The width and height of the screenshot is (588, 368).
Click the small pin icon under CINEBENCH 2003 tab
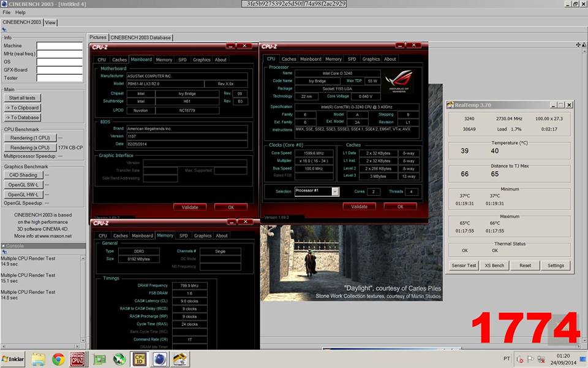pos(4,29)
